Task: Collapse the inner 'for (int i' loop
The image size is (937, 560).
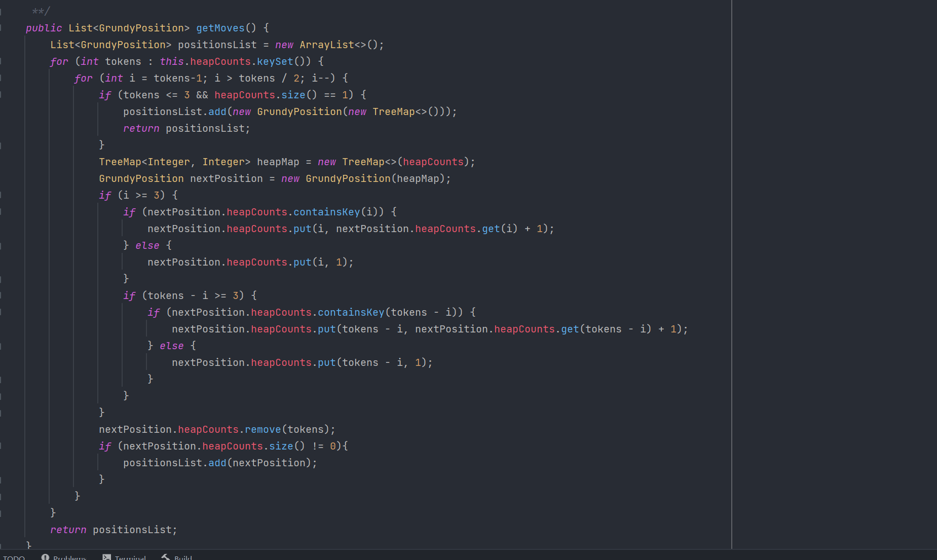Action: coord(2,78)
